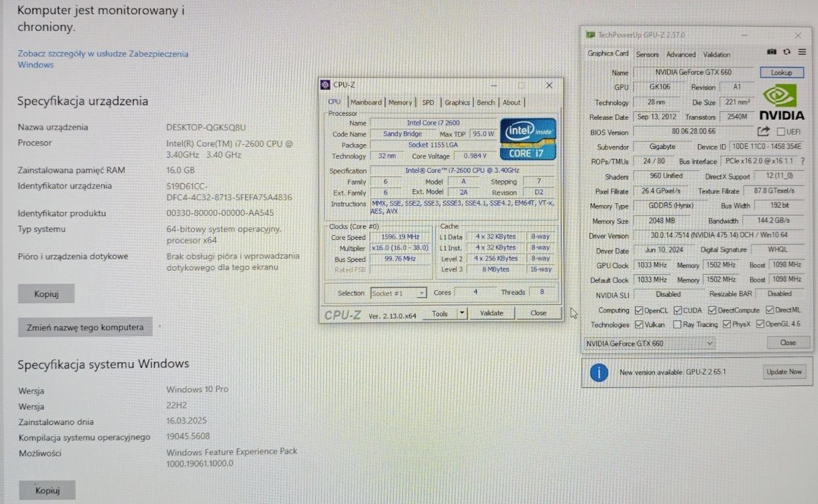Switch to the Bench tab in CPU-Z
Image resolution: width=818 pixels, height=504 pixels.
pos(486,103)
